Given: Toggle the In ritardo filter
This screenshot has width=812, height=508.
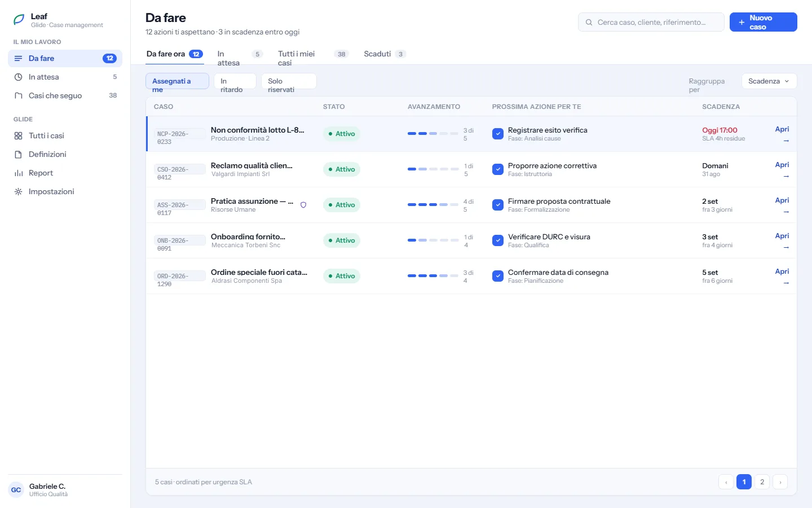Looking at the screenshot, I should pos(235,81).
